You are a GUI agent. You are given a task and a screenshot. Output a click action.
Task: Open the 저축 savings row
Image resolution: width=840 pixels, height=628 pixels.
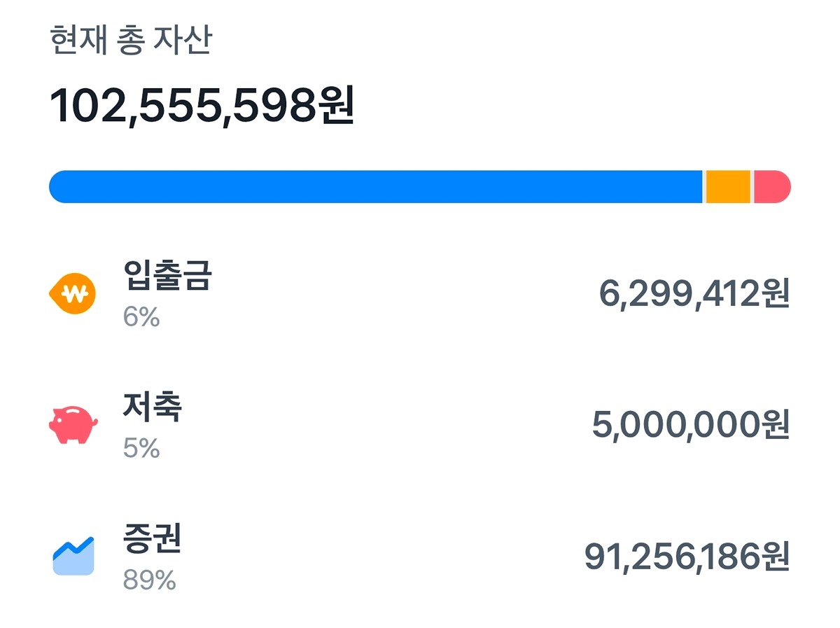pos(420,425)
